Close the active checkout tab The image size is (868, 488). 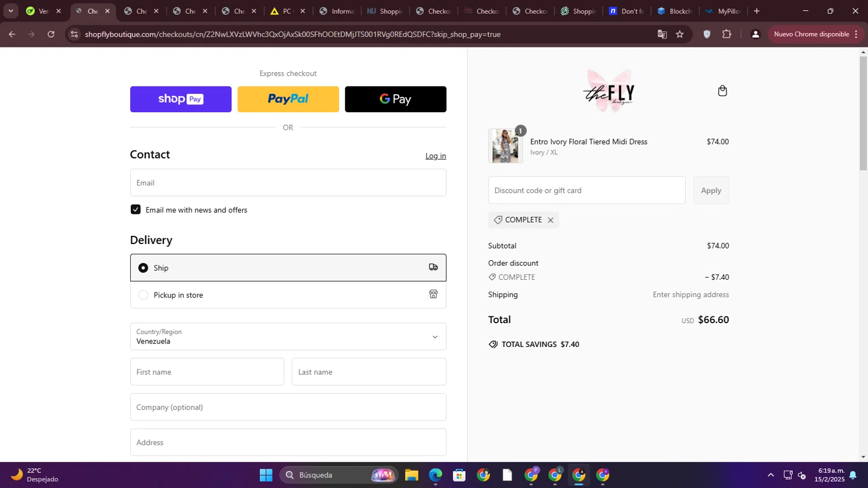tap(107, 11)
